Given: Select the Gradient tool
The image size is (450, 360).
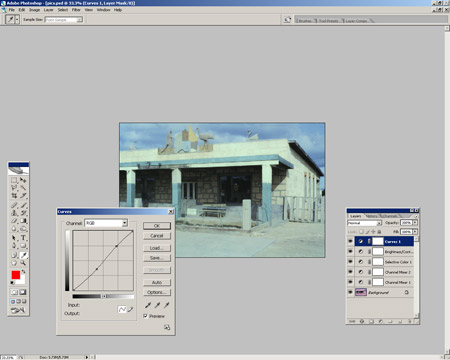Looking at the screenshot, I should tap(23, 221).
